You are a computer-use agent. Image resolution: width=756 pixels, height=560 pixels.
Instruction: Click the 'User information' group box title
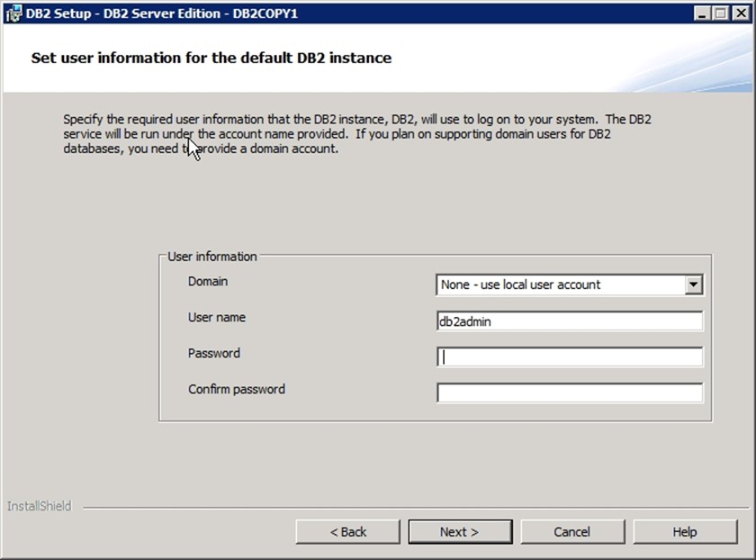click(212, 257)
